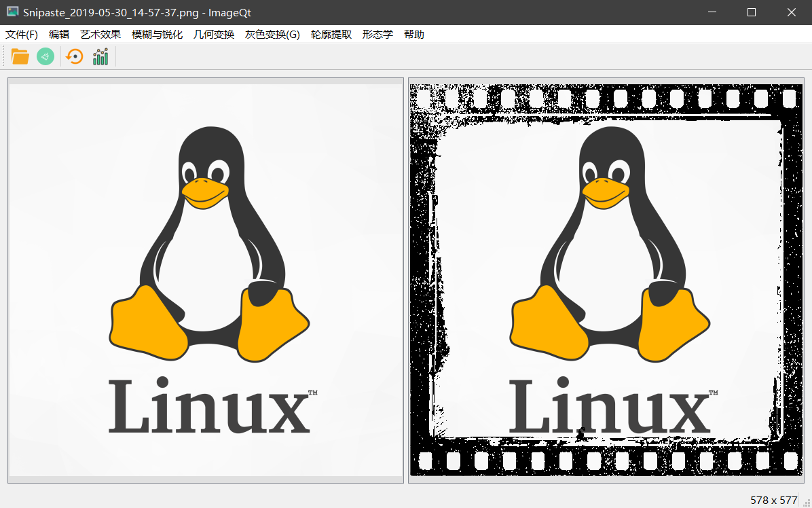Click the original Linux penguin image
812x508 pixels.
(206, 280)
